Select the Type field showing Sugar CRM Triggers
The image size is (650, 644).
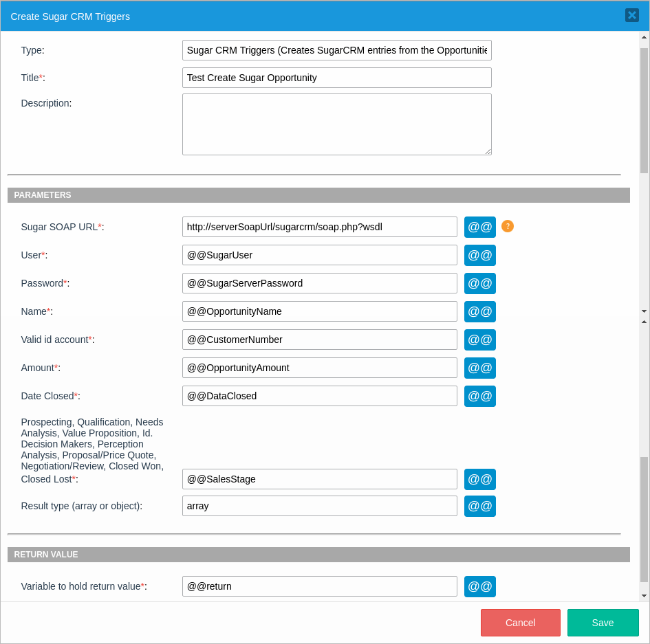coord(336,50)
